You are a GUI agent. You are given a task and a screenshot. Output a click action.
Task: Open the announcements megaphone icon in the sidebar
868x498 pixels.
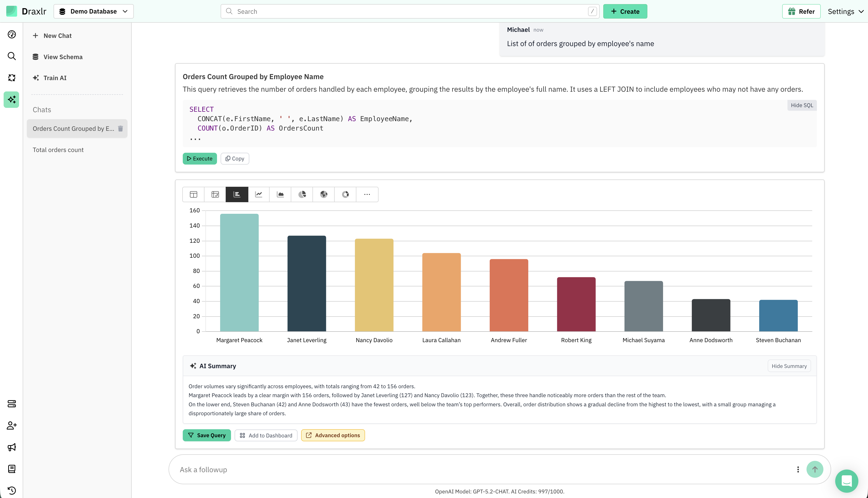tap(12, 447)
